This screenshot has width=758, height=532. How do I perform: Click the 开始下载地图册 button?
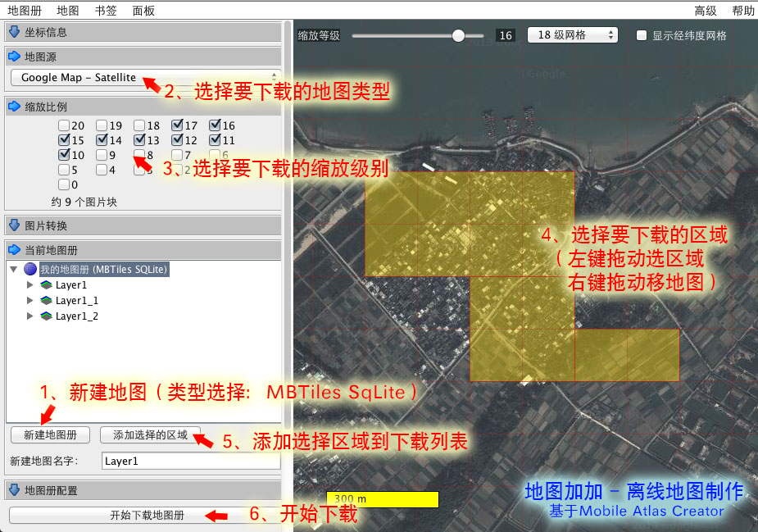tap(147, 515)
